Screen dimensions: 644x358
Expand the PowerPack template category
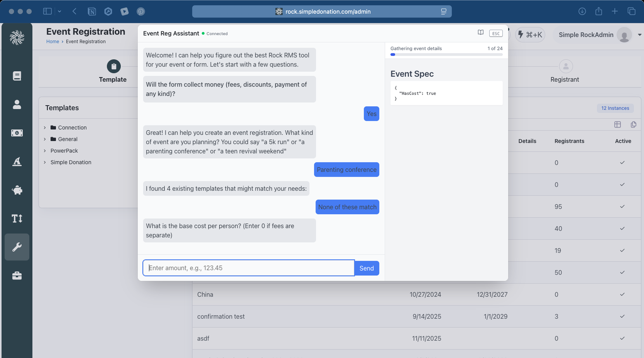coord(45,151)
